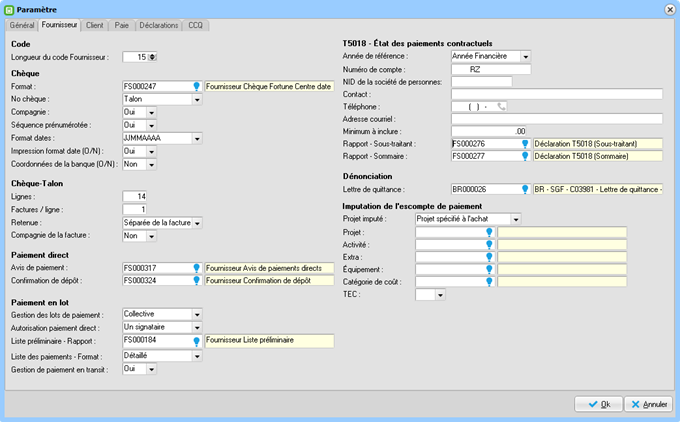Expand the Compagnie Oui dropdown
This screenshot has width=680, height=422.
point(151,113)
